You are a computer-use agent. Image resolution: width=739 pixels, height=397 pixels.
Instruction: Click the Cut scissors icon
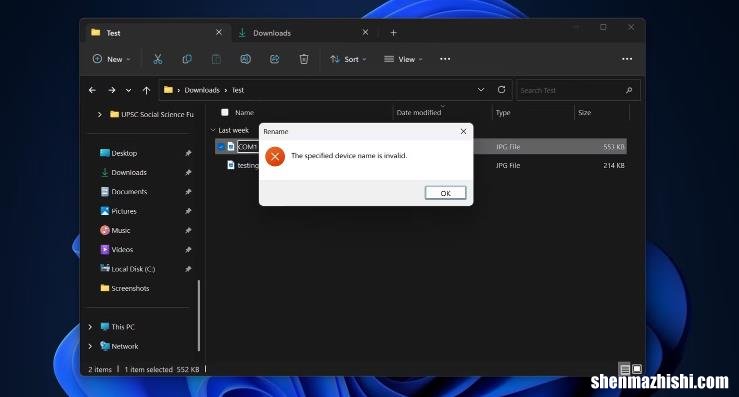click(157, 59)
